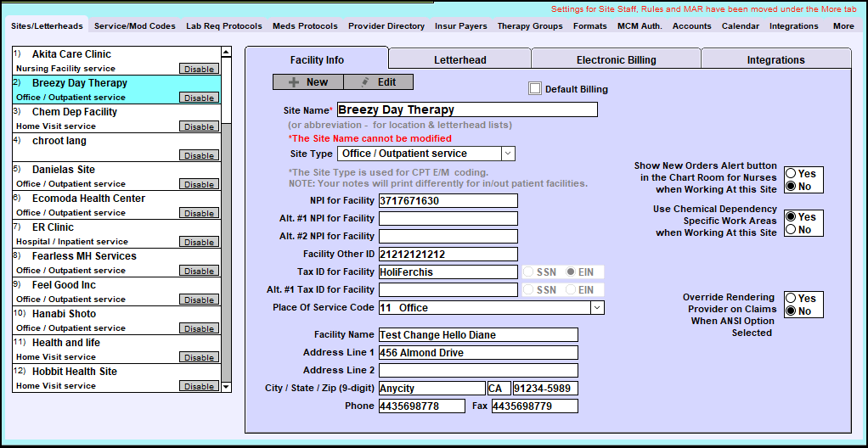Screen dimensions: 868x448
Task: Click the New button with plus icon
Action: [307, 82]
